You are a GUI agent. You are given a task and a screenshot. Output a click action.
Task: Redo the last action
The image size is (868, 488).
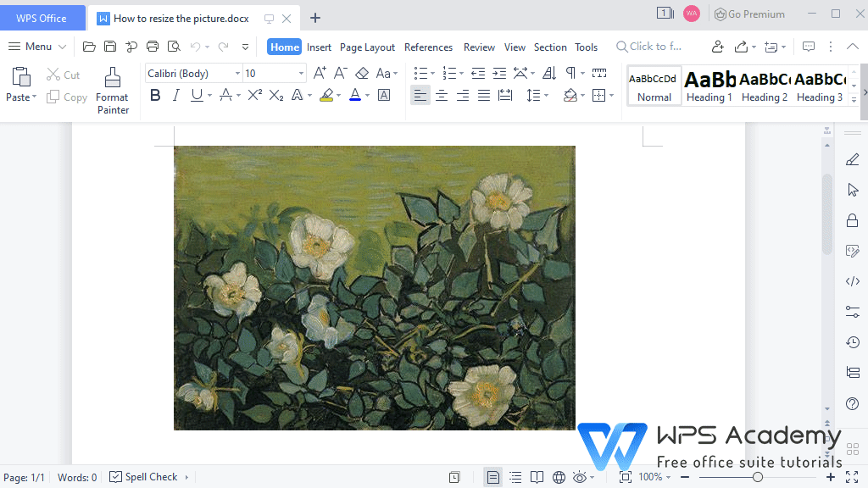(223, 47)
